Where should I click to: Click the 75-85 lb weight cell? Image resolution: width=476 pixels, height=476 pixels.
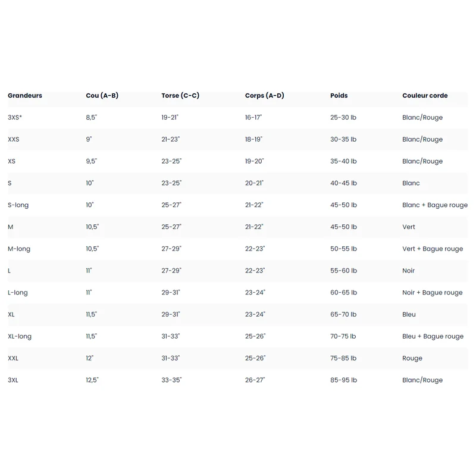point(343,358)
